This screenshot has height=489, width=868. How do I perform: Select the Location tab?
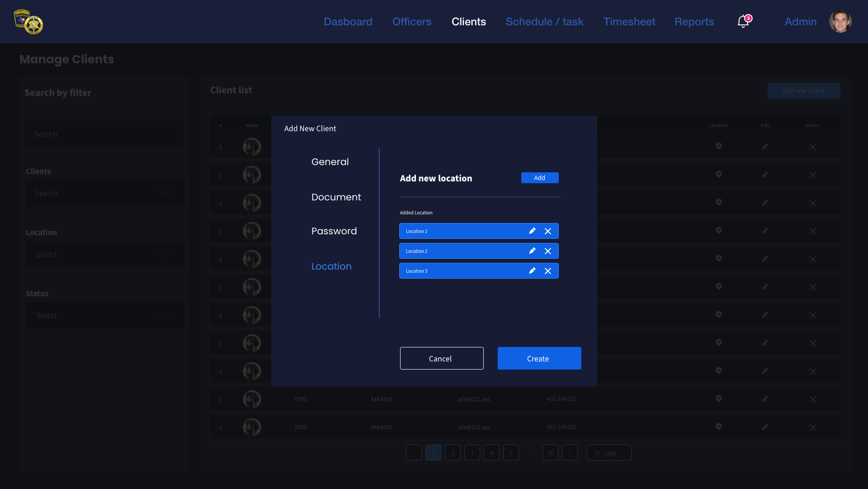331,266
